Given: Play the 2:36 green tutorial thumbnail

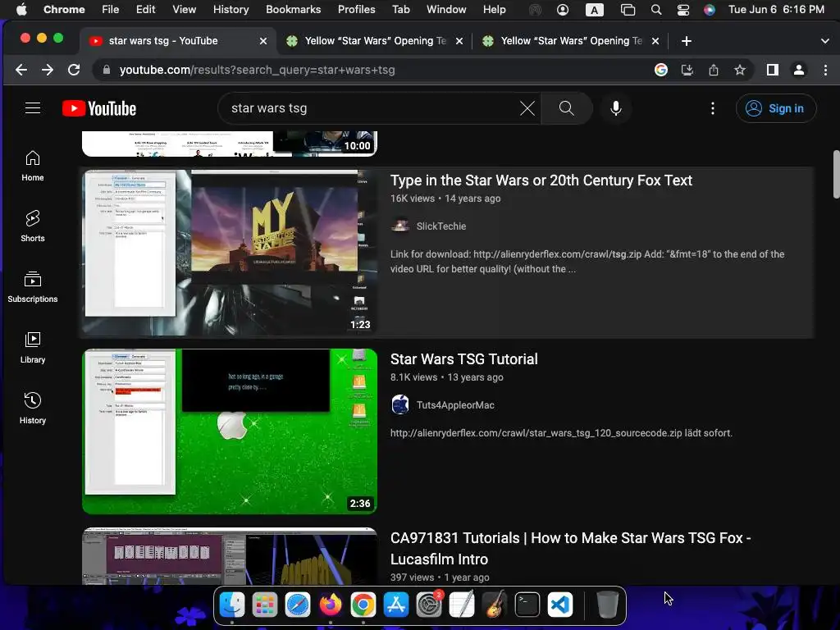Looking at the screenshot, I should click(x=230, y=431).
